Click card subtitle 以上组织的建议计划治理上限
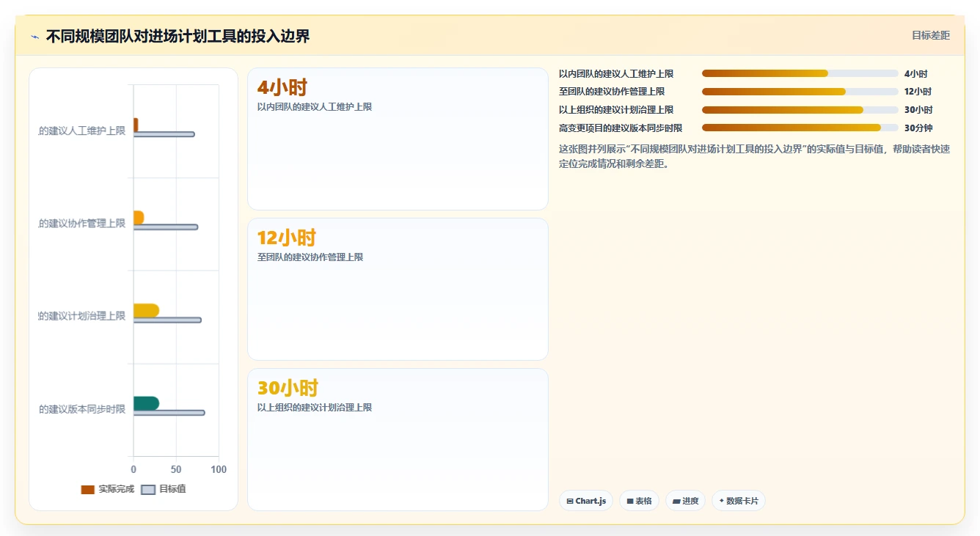The height and width of the screenshot is (536, 980). click(x=314, y=408)
